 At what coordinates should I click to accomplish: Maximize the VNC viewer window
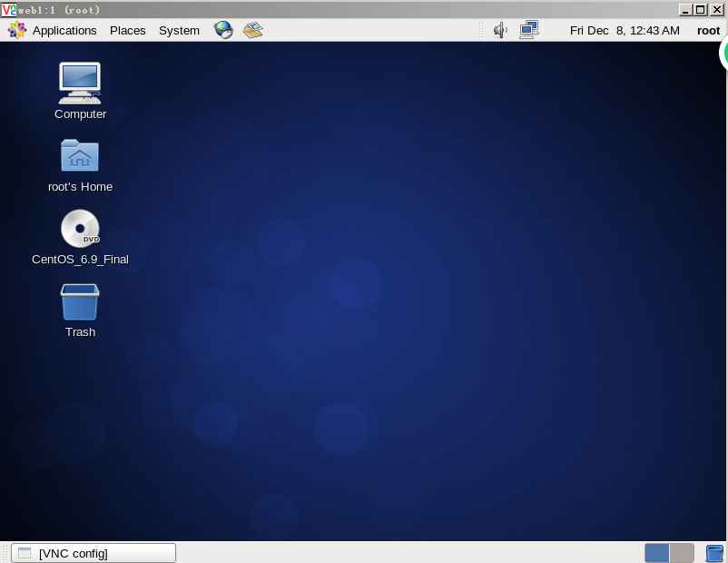[701, 10]
